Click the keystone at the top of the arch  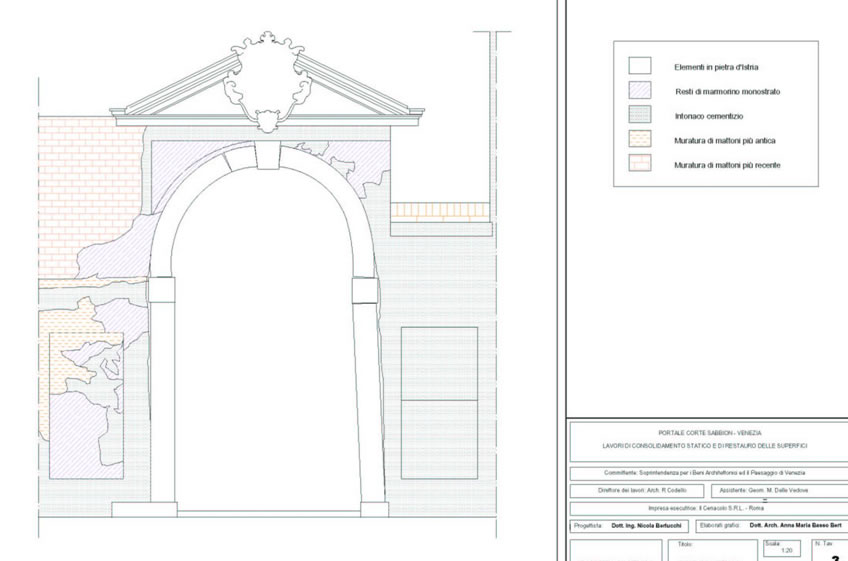coord(268,155)
